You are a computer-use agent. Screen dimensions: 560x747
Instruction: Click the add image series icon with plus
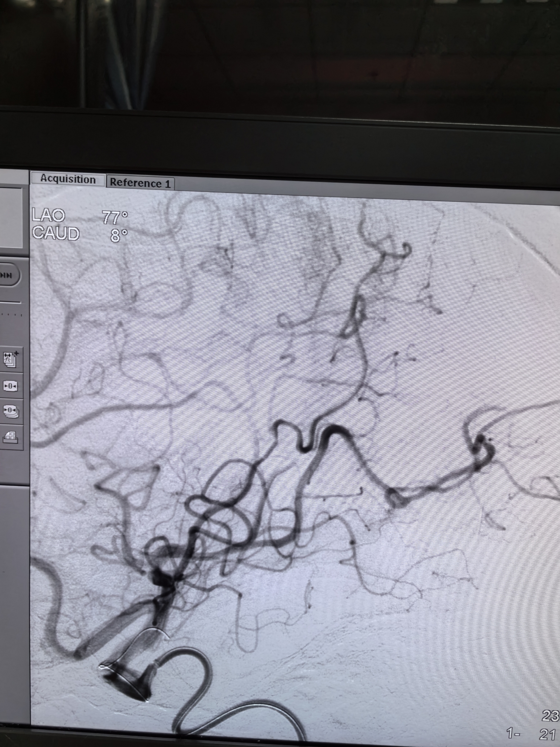coord(11,359)
